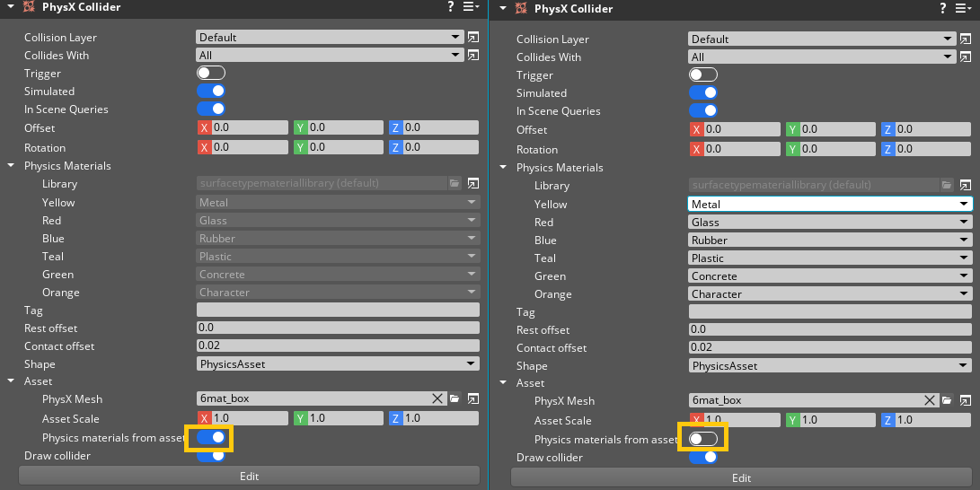Toggle Simulated switch in left panel
Screen dimensions: 980x490
[211, 91]
